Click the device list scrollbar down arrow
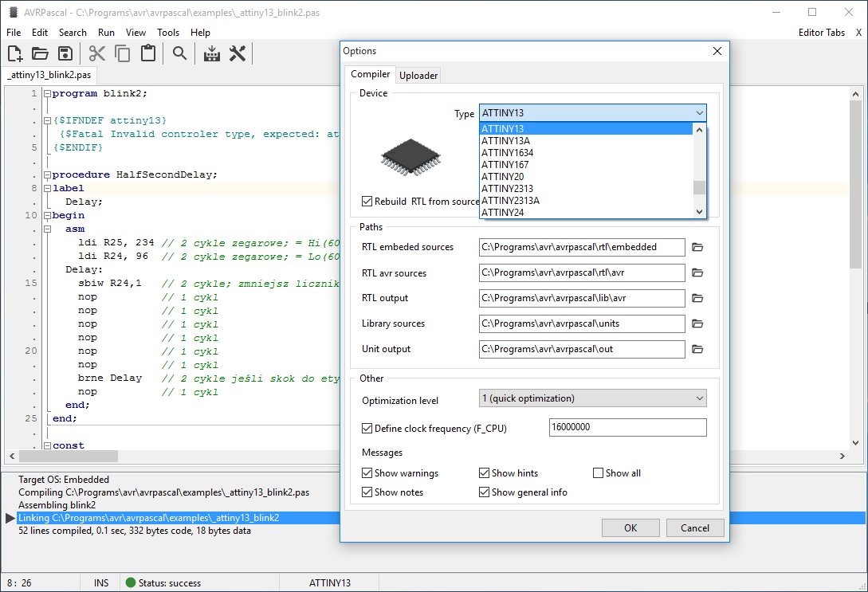868x592 pixels. pos(699,212)
